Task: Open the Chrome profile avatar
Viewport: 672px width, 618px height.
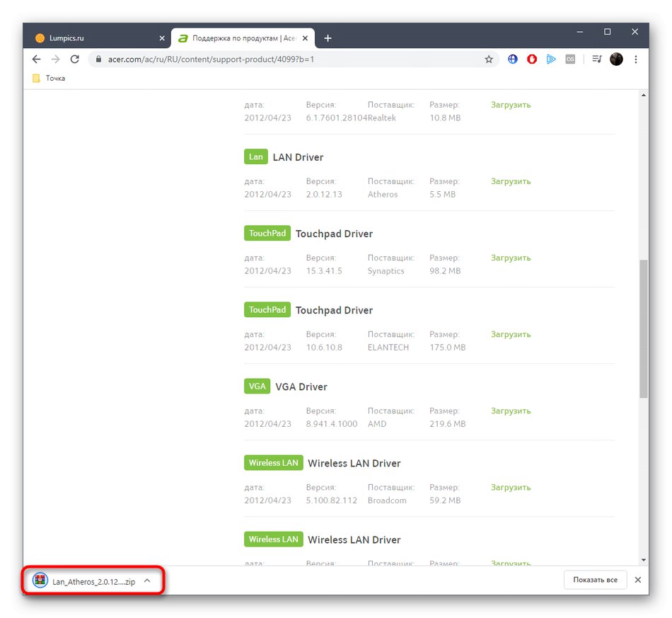Action: (x=616, y=59)
